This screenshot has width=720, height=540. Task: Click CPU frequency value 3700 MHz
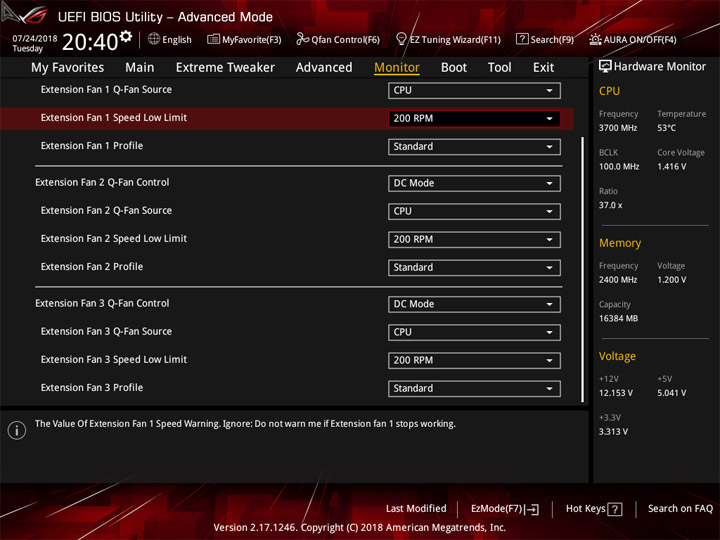point(618,128)
